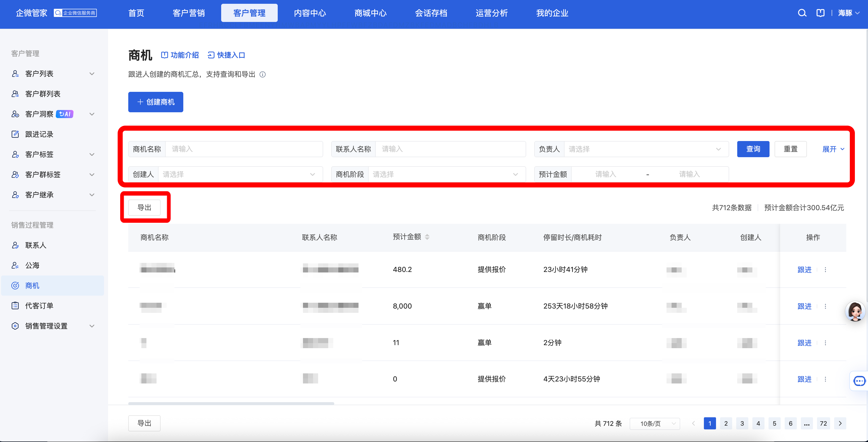Click the 联系人名称 input field

tap(450, 149)
